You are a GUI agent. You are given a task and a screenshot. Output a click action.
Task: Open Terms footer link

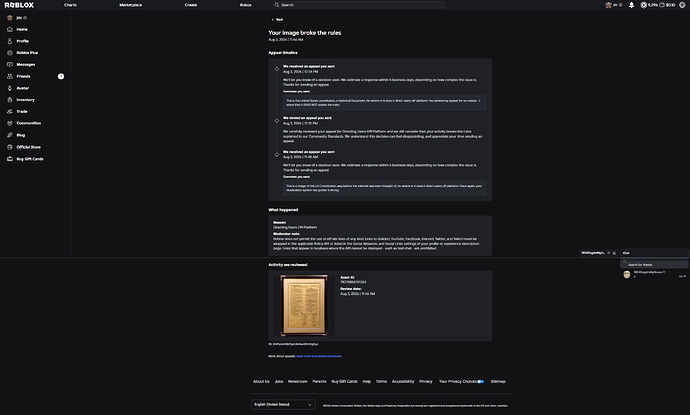[382, 382]
